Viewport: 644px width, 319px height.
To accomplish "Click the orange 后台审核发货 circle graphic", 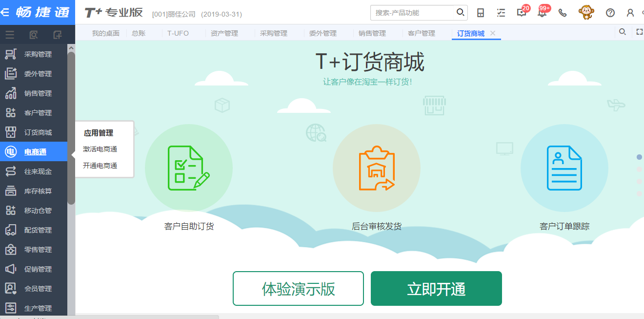I will coord(377,168).
